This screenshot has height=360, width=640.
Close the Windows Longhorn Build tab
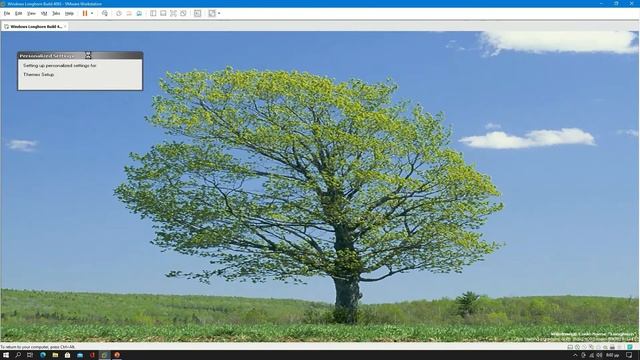65,27
